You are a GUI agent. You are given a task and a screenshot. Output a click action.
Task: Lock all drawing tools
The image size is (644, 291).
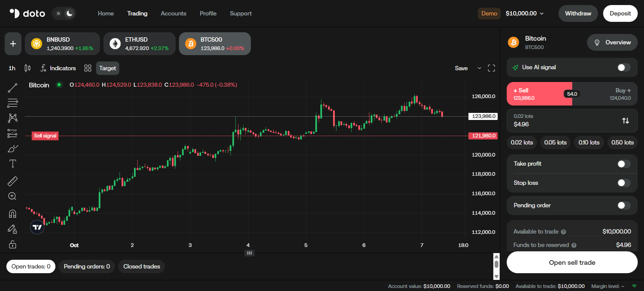pyautogui.click(x=12, y=244)
